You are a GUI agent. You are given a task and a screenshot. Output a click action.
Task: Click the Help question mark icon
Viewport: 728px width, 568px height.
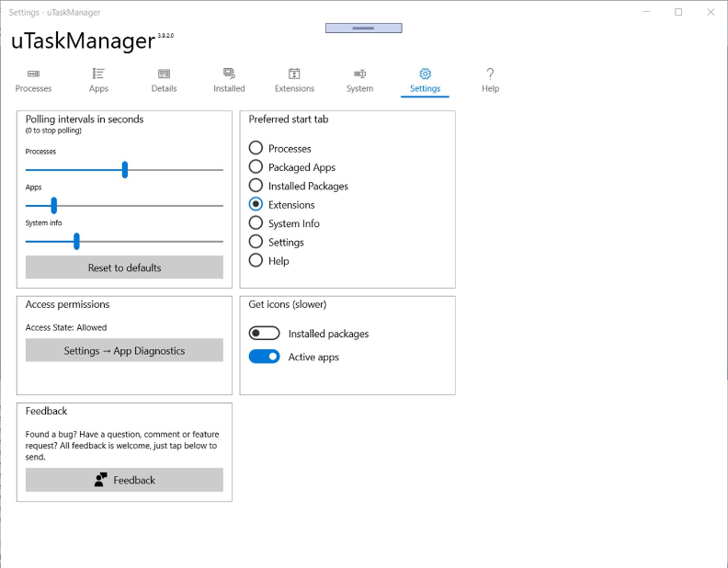(x=490, y=74)
